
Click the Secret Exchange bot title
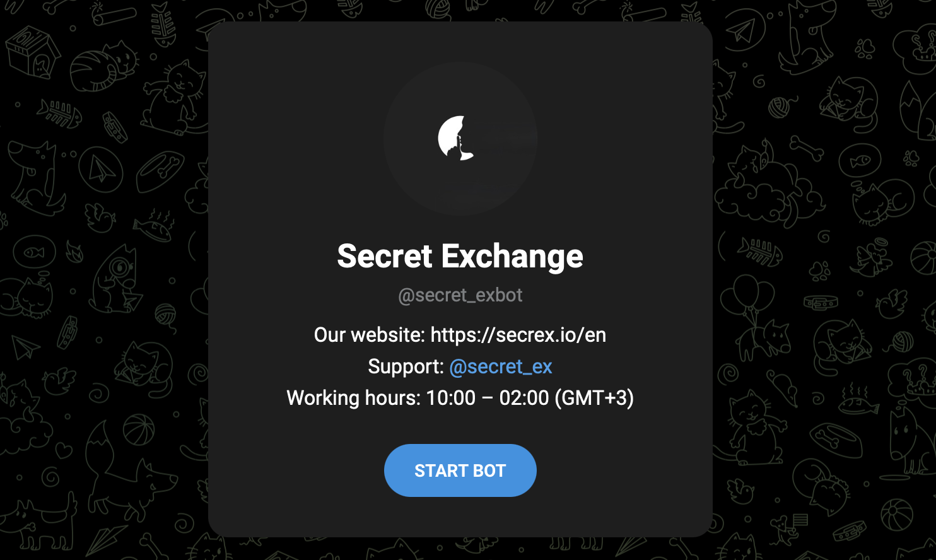click(x=460, y=256)
